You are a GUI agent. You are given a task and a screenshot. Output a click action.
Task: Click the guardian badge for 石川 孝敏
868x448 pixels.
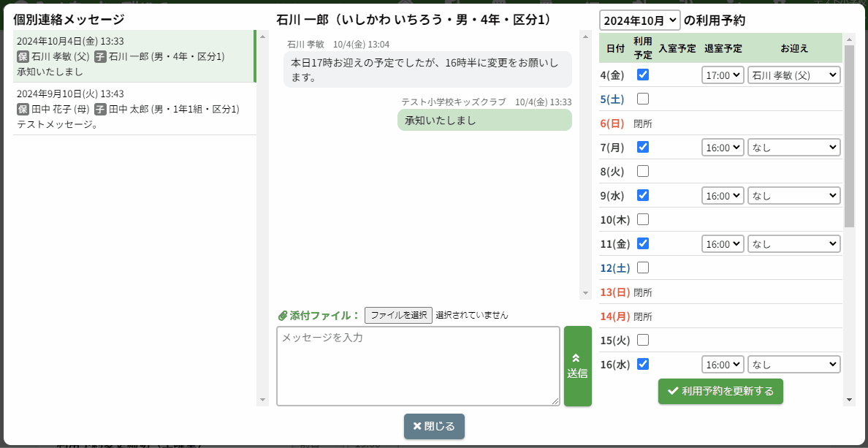23,56
